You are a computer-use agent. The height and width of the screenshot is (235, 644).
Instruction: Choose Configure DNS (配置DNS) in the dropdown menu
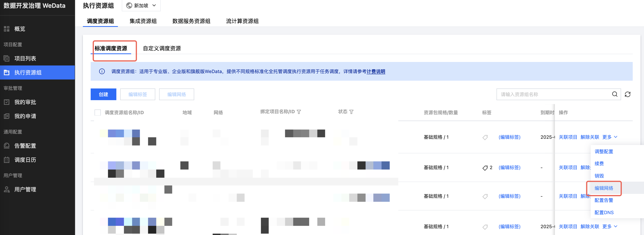pyautogui.click(x=604, y=212)
